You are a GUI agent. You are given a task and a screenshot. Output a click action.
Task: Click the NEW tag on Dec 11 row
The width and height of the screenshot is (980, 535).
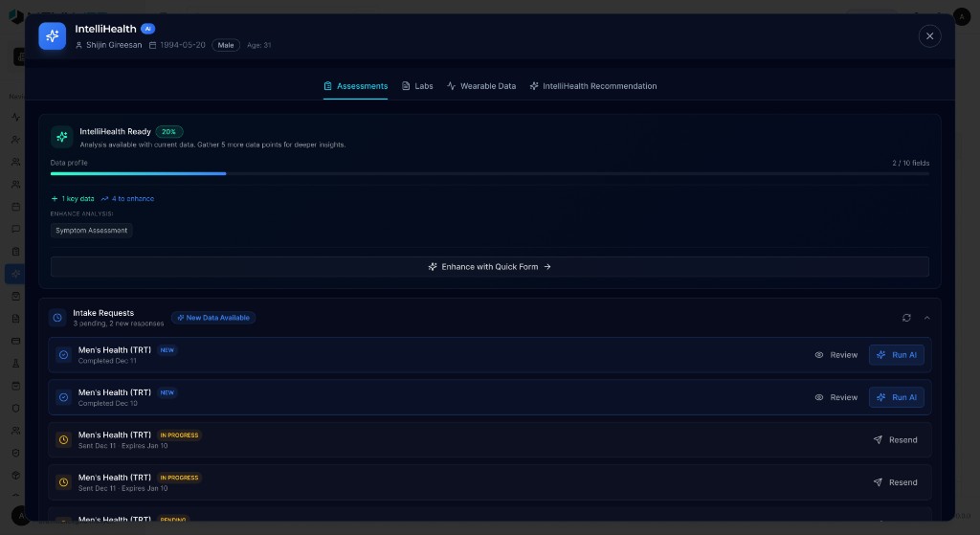(x=167, y=350)
